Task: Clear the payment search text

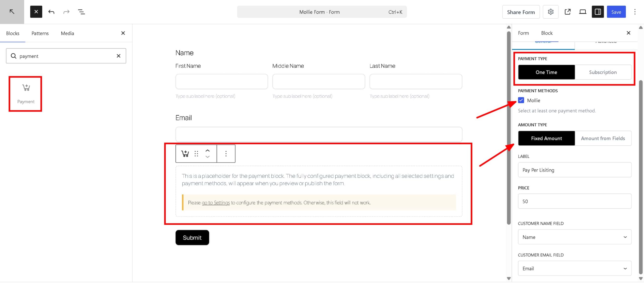Action: 118,56
